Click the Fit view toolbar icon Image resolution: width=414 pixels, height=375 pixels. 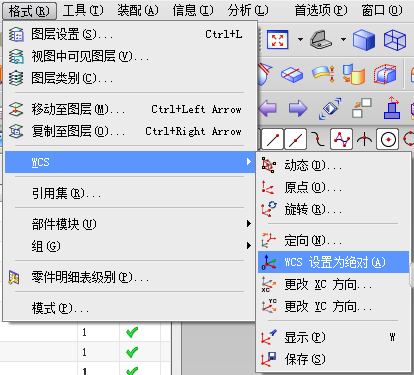pos(278,40)
